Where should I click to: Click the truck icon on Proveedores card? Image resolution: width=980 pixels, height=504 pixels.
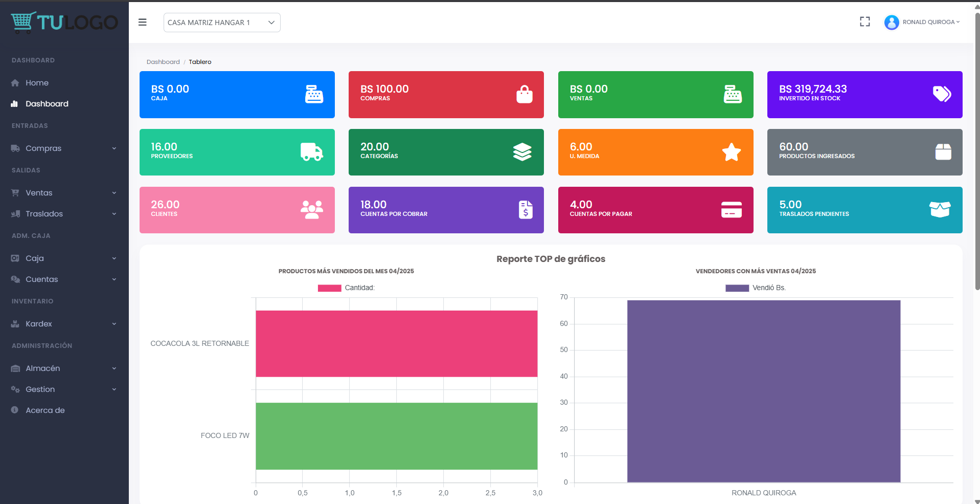click(x=311, y=152)
